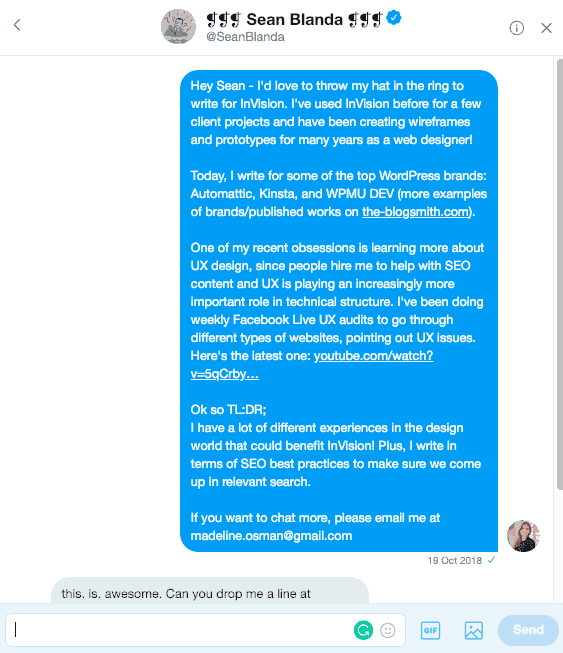Screen dimensions: 563x653
Task: Click the Send button
Action: [x=528, y=630]
